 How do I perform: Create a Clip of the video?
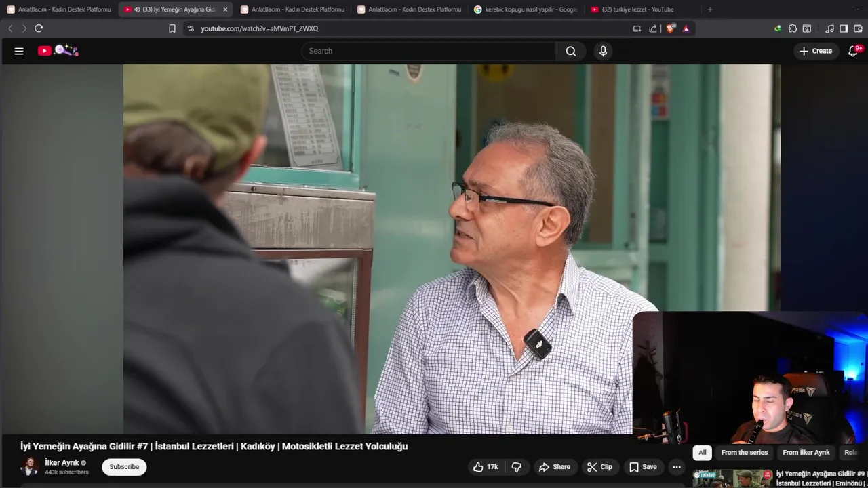click(x=599, y=467)
